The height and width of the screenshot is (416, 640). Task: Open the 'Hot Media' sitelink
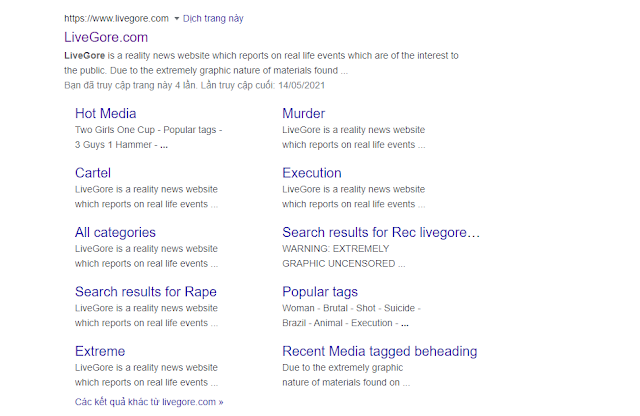point(105,113)
